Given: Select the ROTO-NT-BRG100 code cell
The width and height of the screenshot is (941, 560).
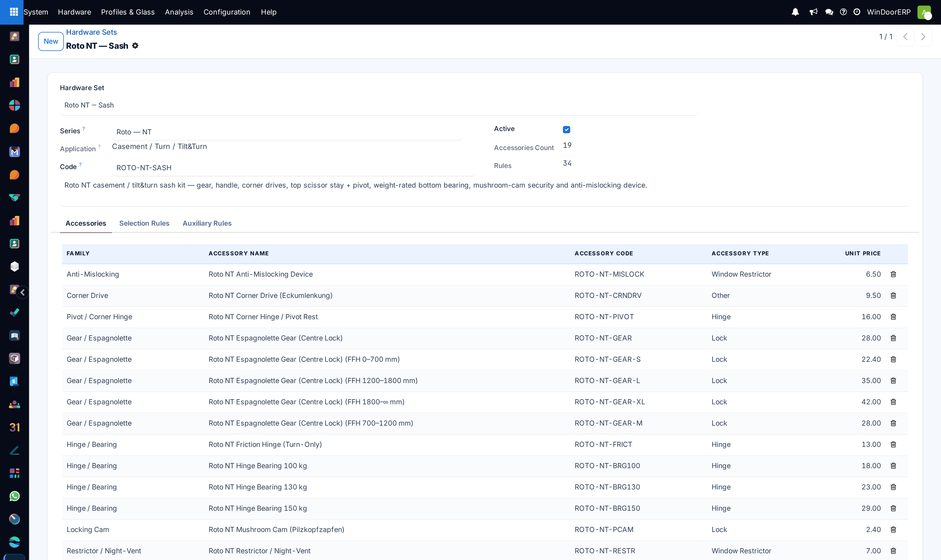Looking at the screenshot, I should pyautogui.click(x=607, y=466).
